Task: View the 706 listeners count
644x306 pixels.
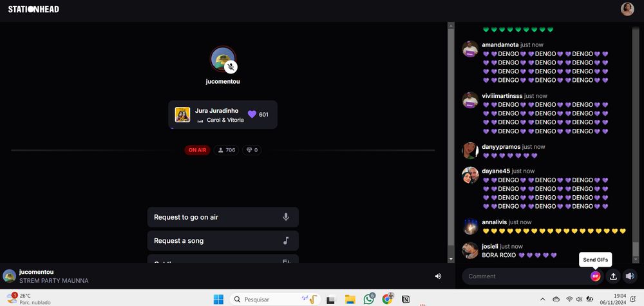Action: pos(226,150)
